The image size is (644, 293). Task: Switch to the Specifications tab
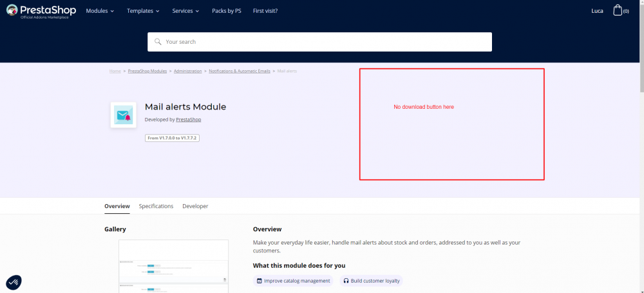pyautogui.click(x=156, y=206)
